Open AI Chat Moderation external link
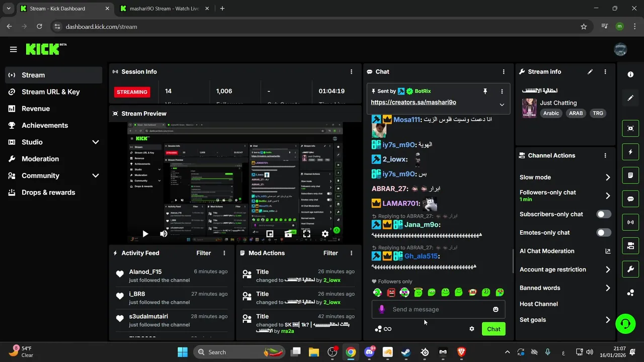 click(x=608, y=251)
